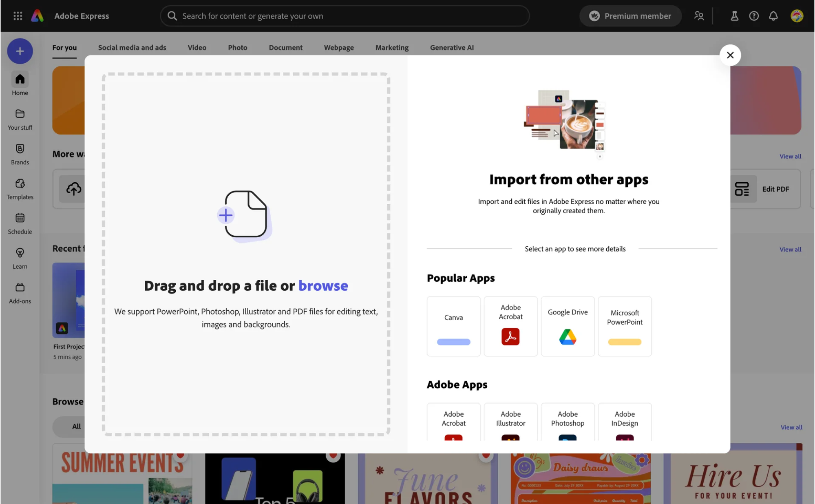The height and width of the screenshot is (504, 815).
Task: Open the Adobe apps grid launcher
Action: (18, 16)
